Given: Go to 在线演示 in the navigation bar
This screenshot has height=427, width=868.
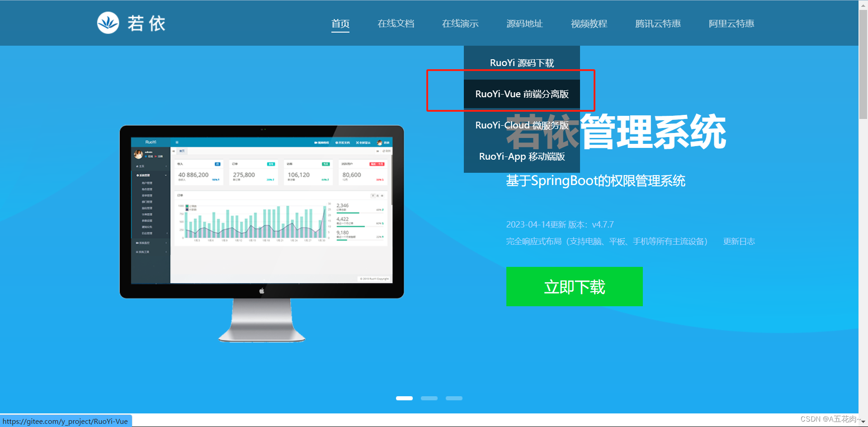Looking at the screenshot, I should click(x=460, y=24).
